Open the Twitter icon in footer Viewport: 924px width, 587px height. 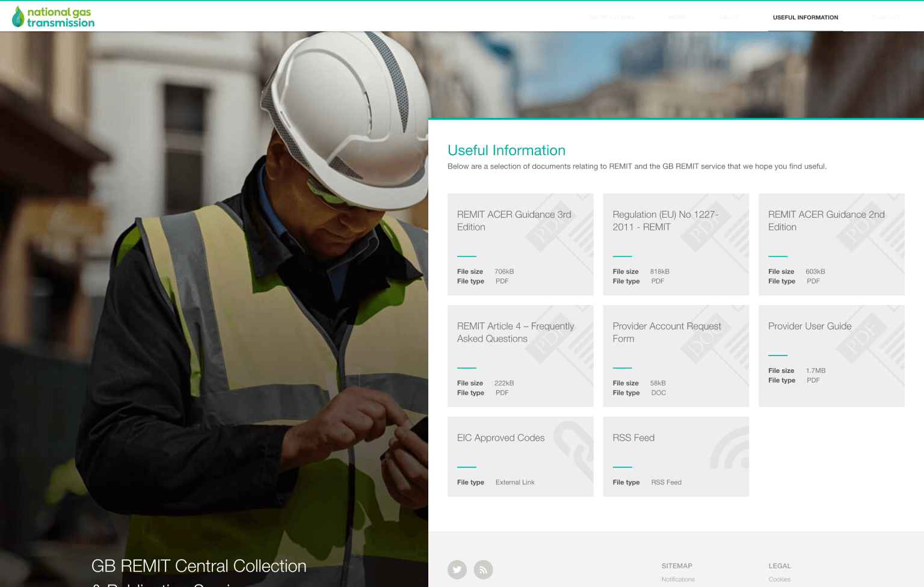pos(457,570)
